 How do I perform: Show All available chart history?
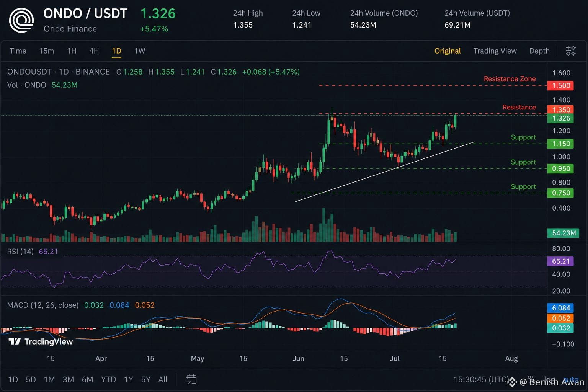tap(163, 379)
